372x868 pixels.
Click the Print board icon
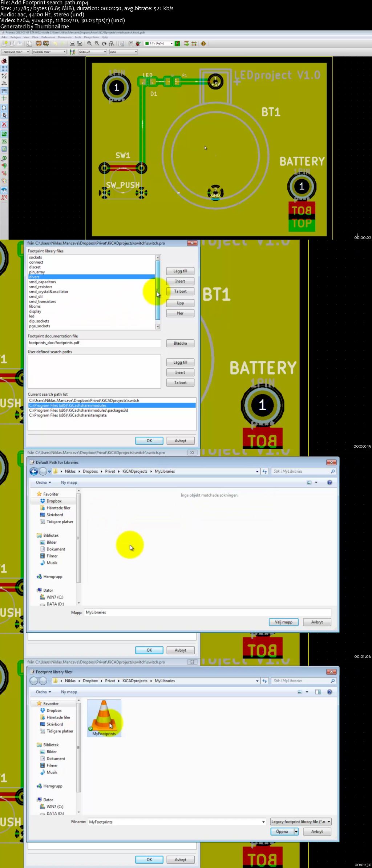pyautogui.click(x=72, y=44)
